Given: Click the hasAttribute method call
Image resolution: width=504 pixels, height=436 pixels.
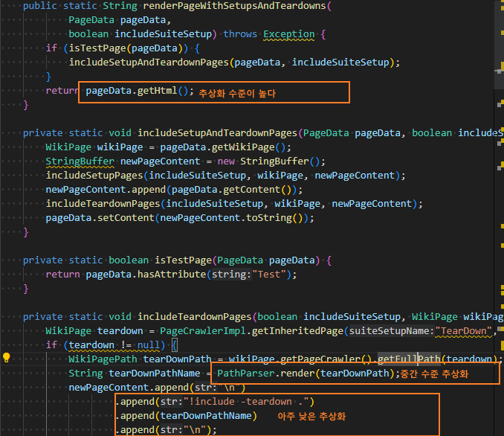Looking at the screenshot, I should (x=172, y=274).
